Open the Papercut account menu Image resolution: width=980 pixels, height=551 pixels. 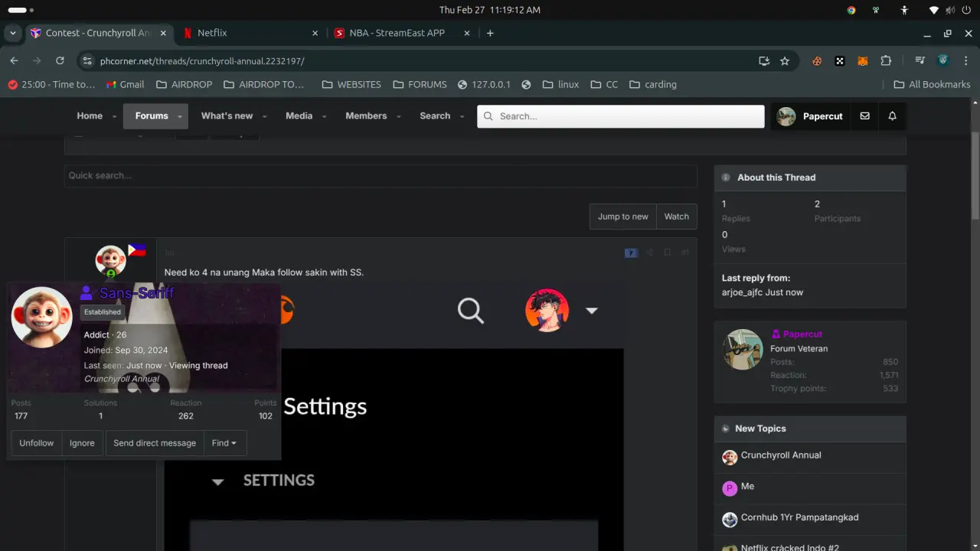coord(811,116)
